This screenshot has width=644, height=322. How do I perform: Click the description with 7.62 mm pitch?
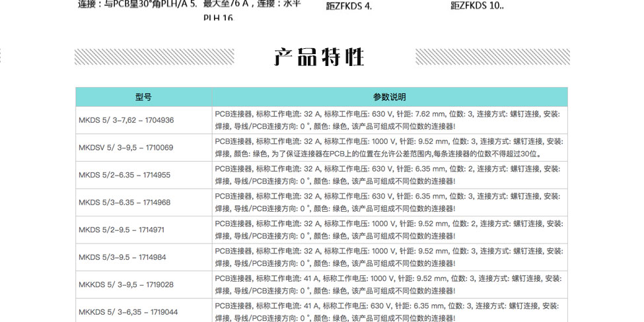[388, 120]
